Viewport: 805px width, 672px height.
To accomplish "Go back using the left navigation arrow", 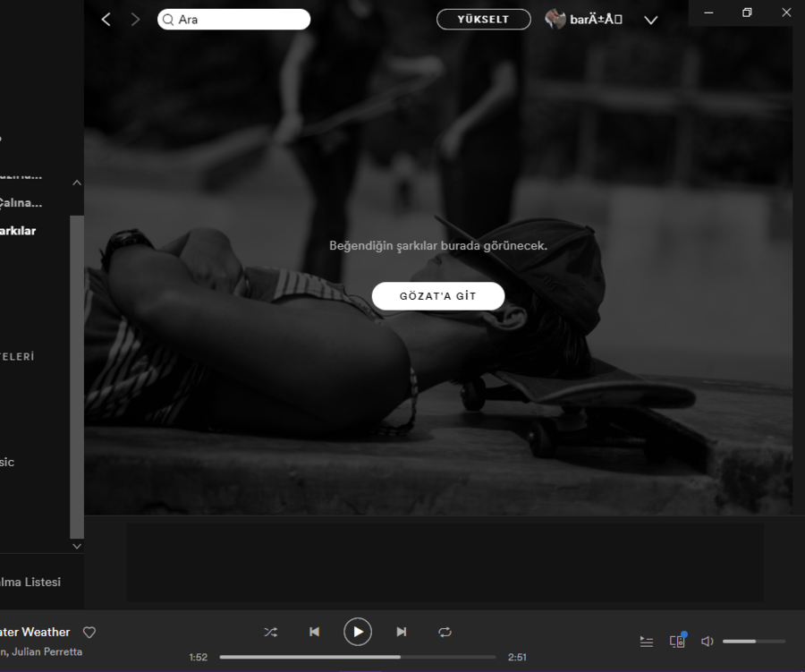I will coord(106,20).
